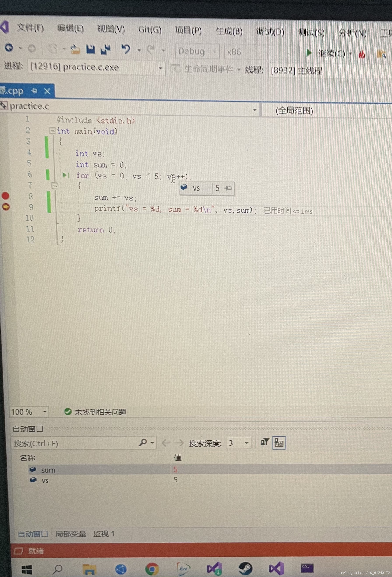Pin the vs data tip
This screenshot has width=392, height=577.
tap(227, 188)
